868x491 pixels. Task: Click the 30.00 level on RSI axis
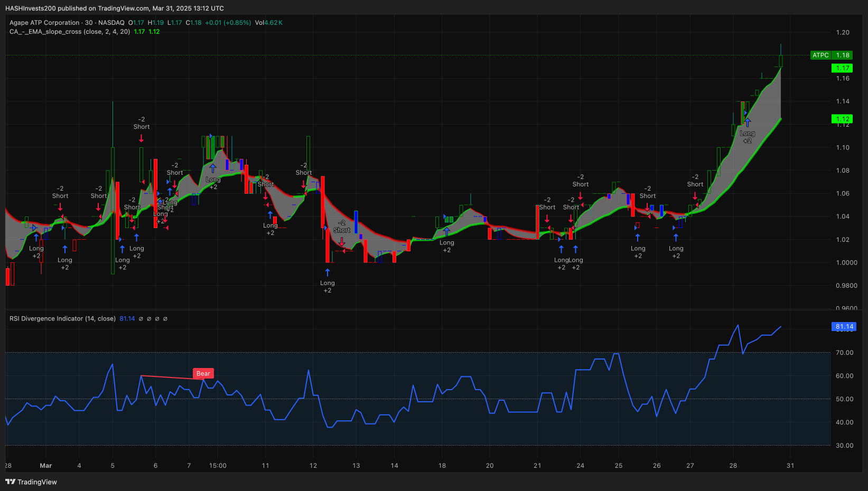click(x=844, y=446)
